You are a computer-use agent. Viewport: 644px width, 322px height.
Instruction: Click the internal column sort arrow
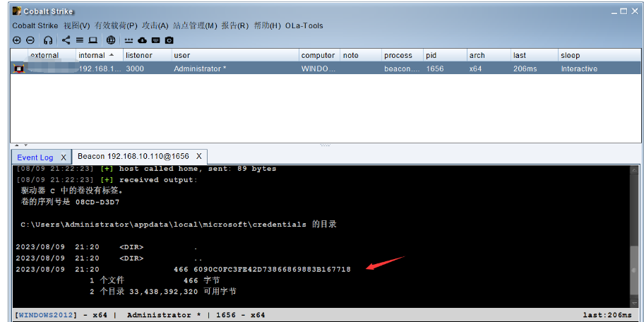(x=112, y=54)
